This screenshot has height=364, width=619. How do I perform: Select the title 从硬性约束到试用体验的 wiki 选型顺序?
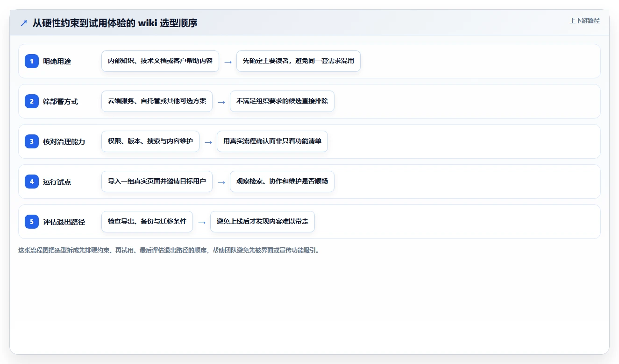(x=115, y=23)
